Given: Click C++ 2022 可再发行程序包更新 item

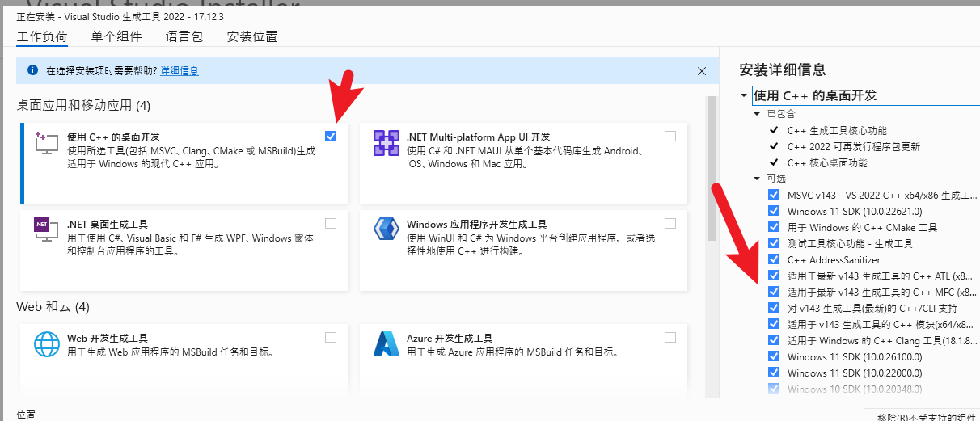Looking at the screenshot, I should tap(854, 146).
